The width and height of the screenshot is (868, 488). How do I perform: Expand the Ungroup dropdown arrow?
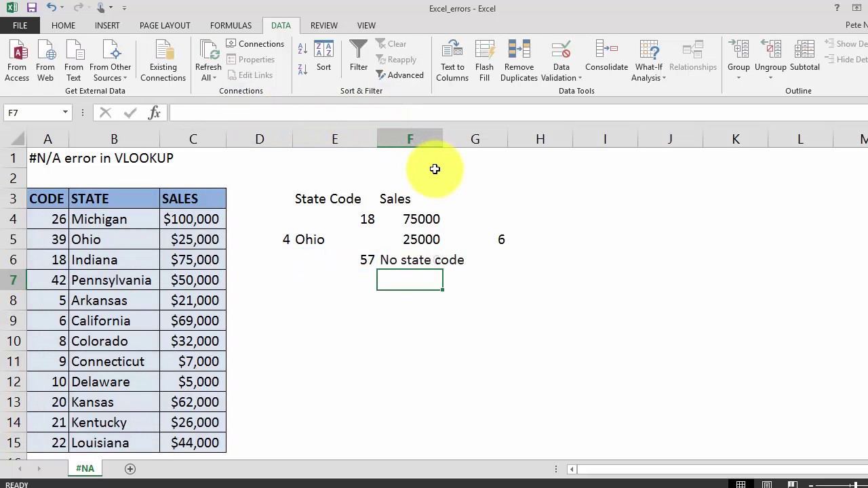pos(770,77)
